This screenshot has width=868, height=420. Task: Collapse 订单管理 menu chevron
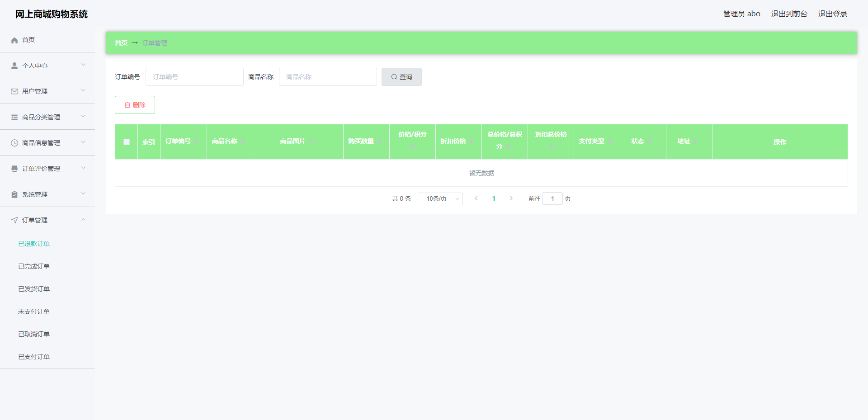(x=83, y=220)
